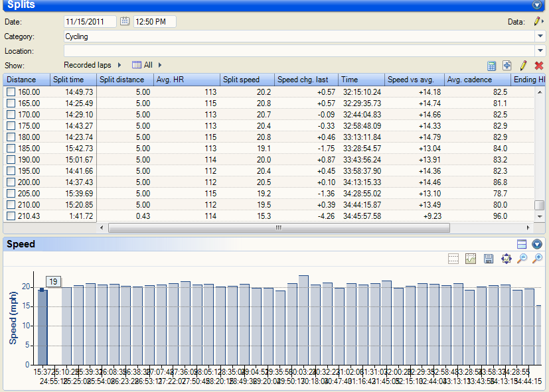Check the 190.00 distance row checkbox

(x=11, y=159)
